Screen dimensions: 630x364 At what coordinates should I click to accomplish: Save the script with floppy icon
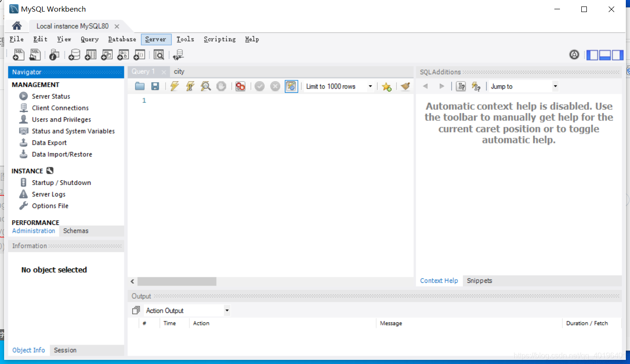click(155, 86)
